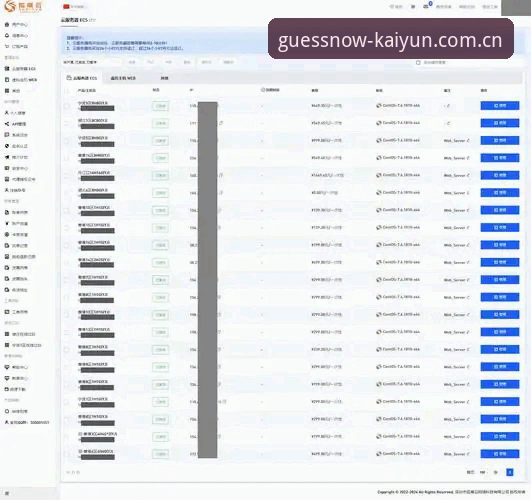Open the WEB virtual host sidebar item
Image resolution: width=531 pixels, height=500 pixels.
21,80
